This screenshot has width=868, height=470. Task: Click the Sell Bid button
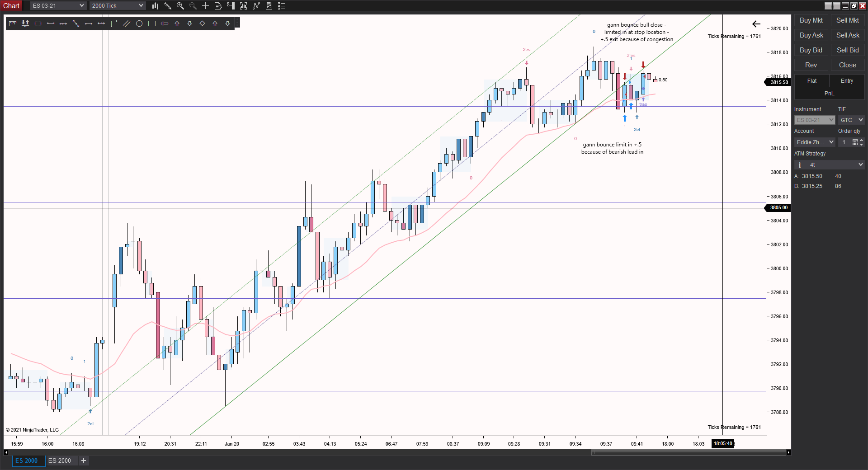[848, 50]
